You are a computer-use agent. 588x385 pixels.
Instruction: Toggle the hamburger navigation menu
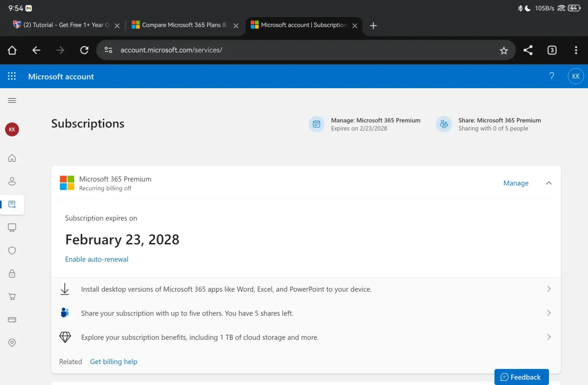coord(12,101)
